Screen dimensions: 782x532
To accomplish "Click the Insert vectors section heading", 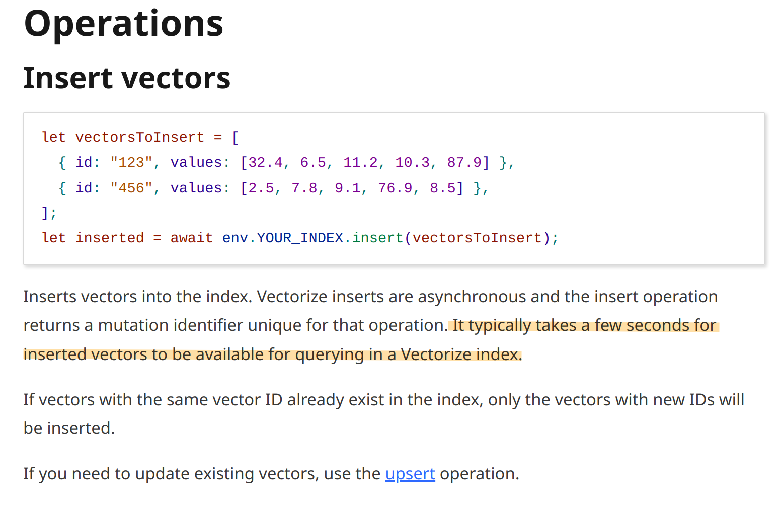I will click(x=127, y=78).
